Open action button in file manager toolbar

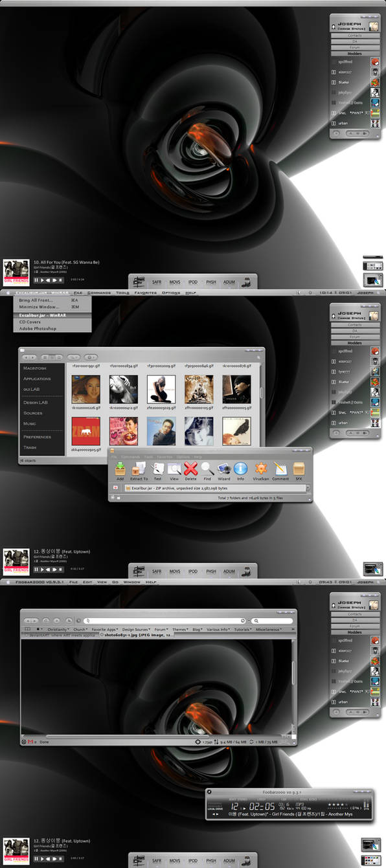point(91,357)
